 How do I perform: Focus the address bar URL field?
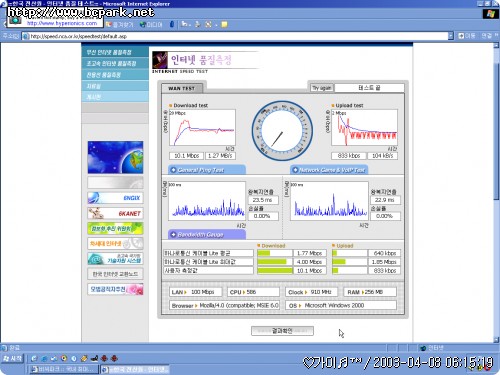(235, 36)
